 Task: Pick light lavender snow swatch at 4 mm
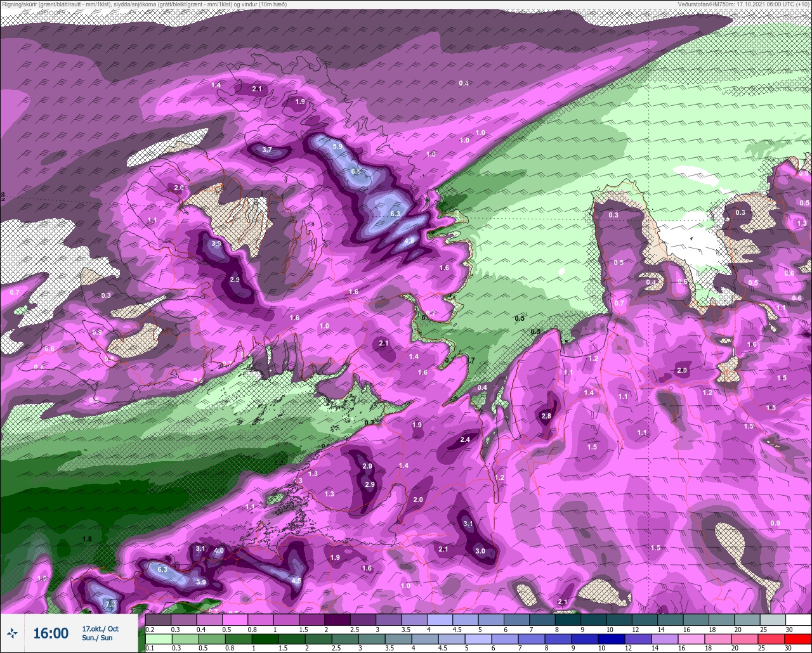click(440, 619)
